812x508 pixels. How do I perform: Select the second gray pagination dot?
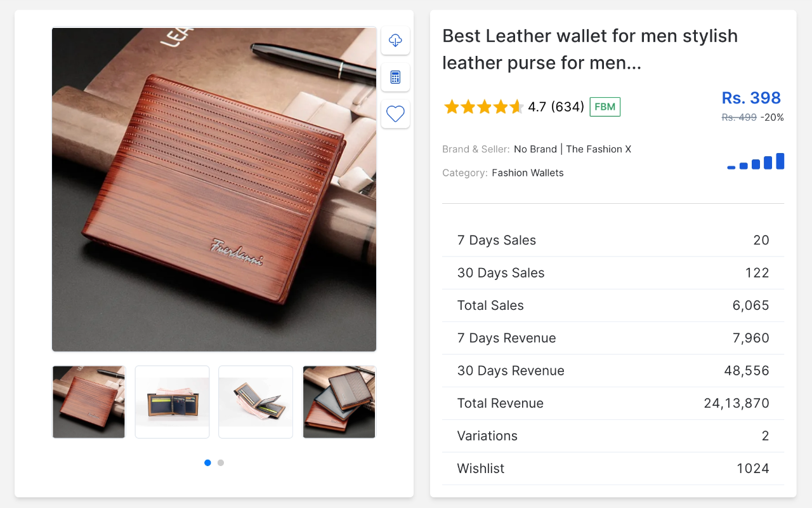220,463
